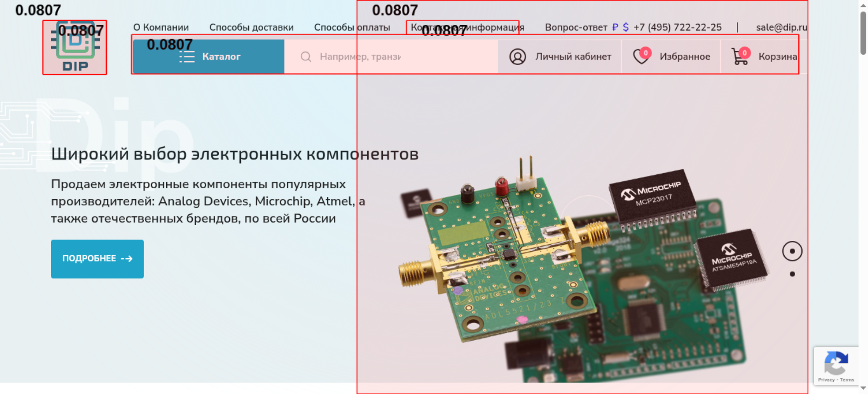The height and width of the screenshot is (394, 868).
Task: Click the page vertical scrollbar thumb
Action: (x=863, y=33)
